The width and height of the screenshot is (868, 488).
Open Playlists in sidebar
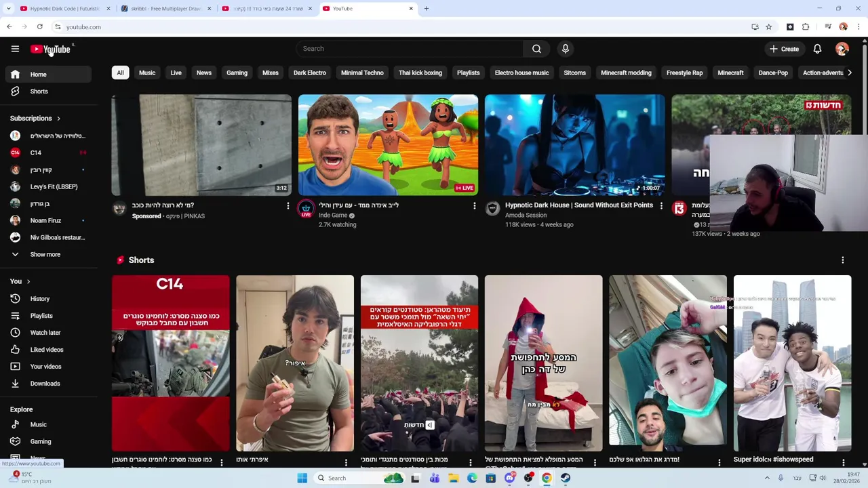pyautogui.click(x=41, y=316)
